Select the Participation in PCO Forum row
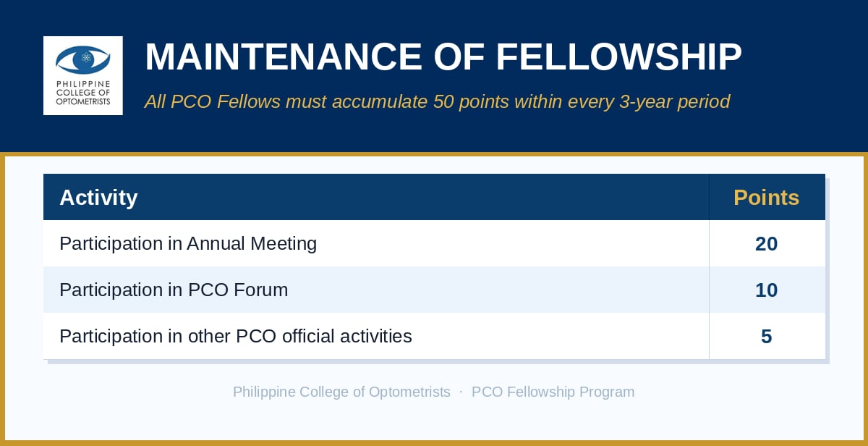868x446 pixels. pos(434,290)
